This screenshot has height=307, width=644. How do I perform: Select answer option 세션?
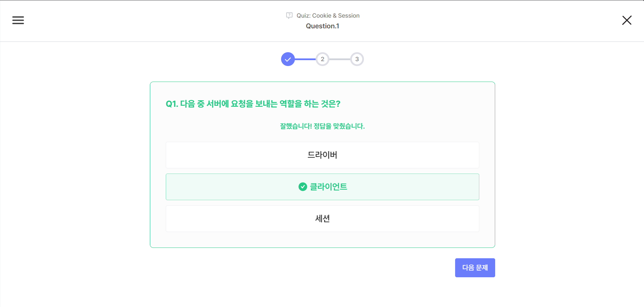click(x=322, y=218)
